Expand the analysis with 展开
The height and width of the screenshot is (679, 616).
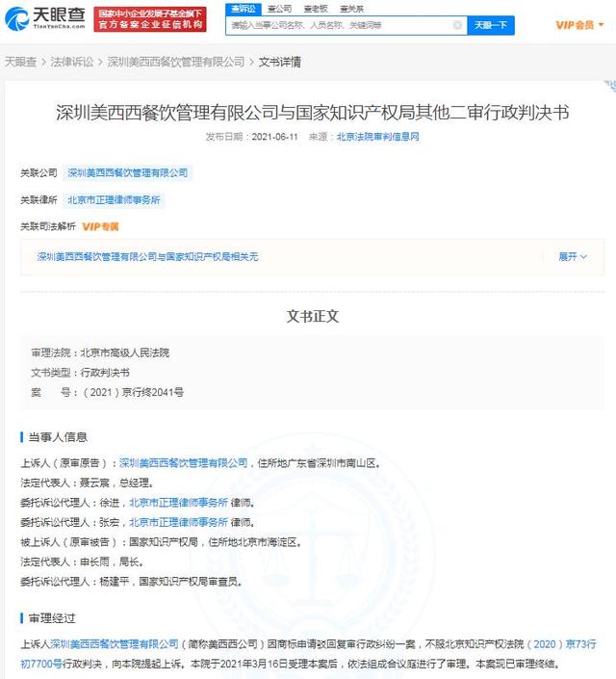[573, 257]
